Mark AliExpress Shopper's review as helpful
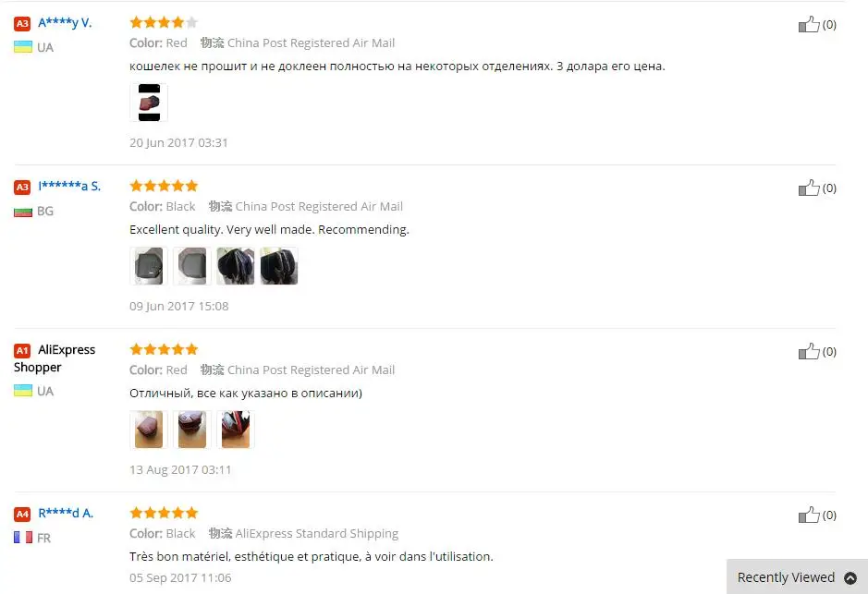868x594 pixels. point(809,352)
